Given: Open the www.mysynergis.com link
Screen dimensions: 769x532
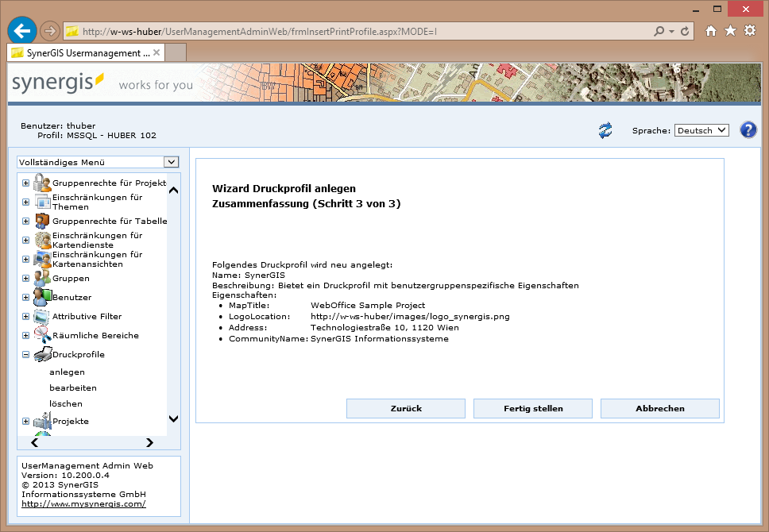Looking at the screenshot, I should point(83,504).
